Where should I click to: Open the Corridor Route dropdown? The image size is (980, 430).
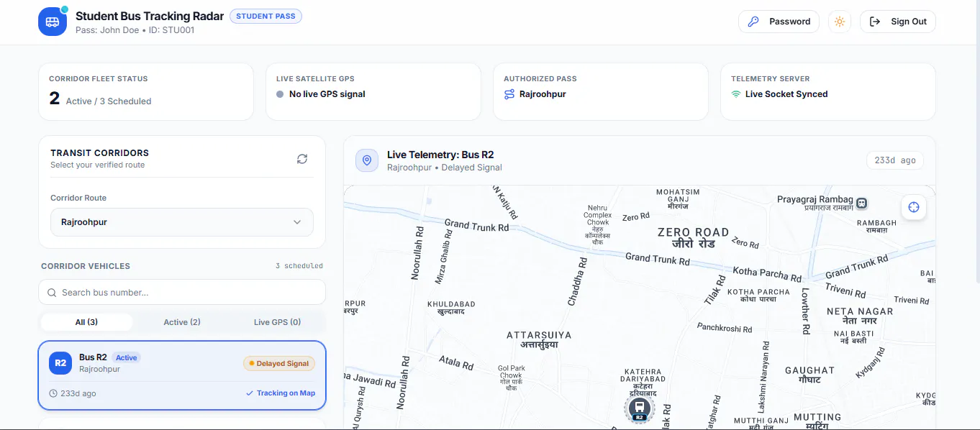(x=182, y=222)
